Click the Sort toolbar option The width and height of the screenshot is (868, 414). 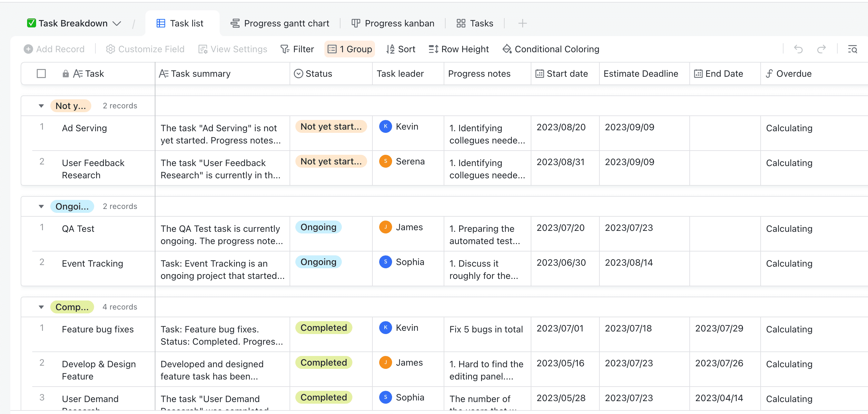pos(401,49)
